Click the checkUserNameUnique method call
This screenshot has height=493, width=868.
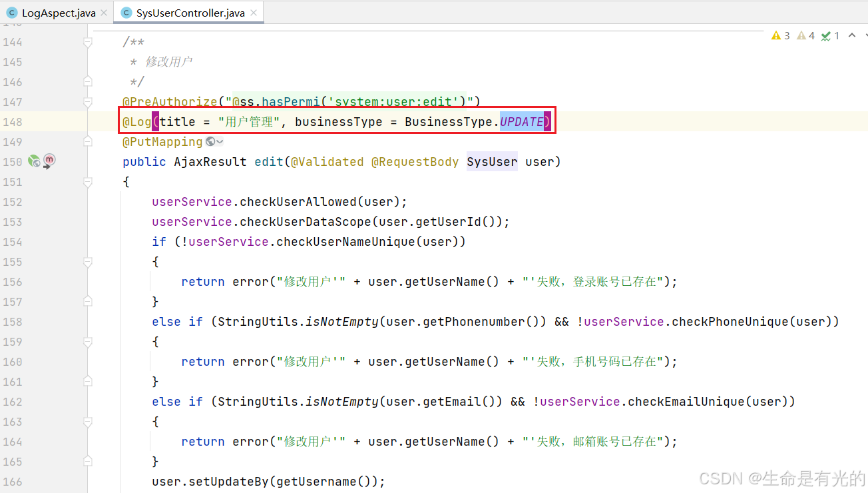pyautogui.click(x=345, y=242)
